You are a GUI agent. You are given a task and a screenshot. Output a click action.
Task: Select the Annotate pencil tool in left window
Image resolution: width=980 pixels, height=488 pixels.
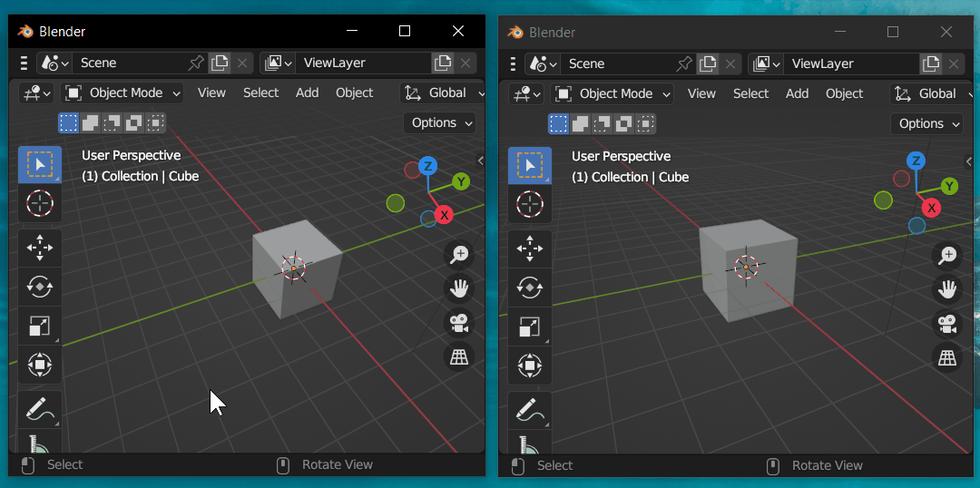point(40,409)
